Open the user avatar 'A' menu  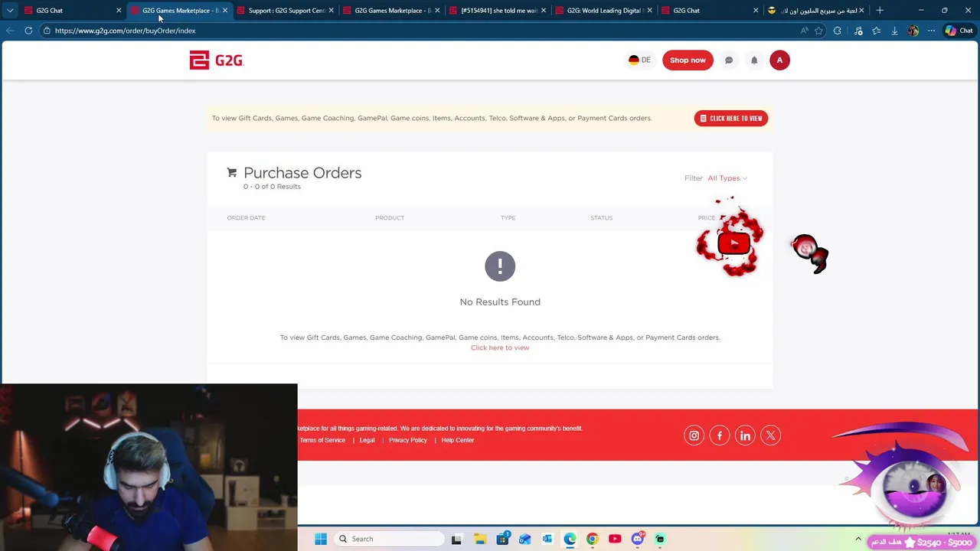779,60
